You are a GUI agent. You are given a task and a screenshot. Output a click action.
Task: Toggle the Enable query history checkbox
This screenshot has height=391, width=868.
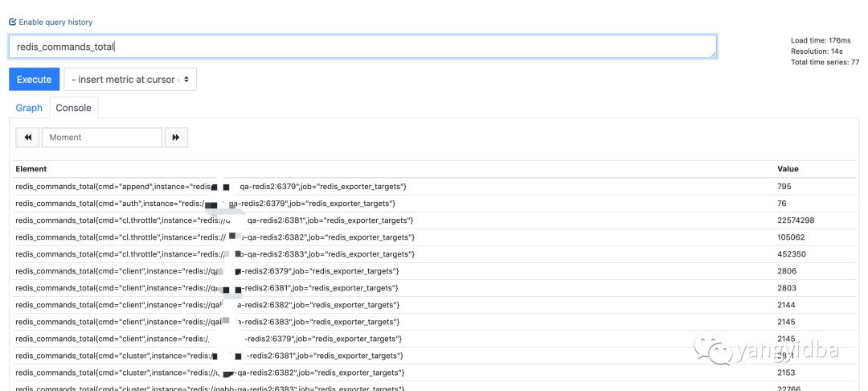[x=12, y=23]
